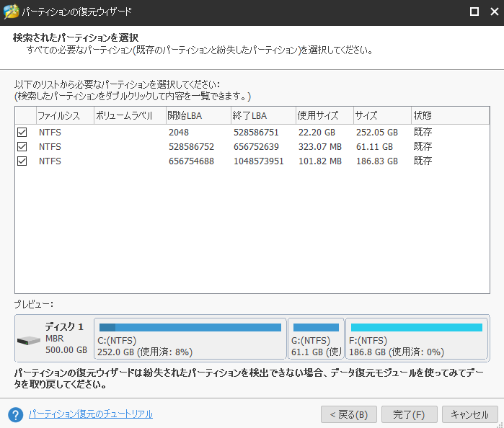The height and width of the screenshot is (428, 504).
Task: Click the 101.82 MB used size cell
Action: point(320,161)
